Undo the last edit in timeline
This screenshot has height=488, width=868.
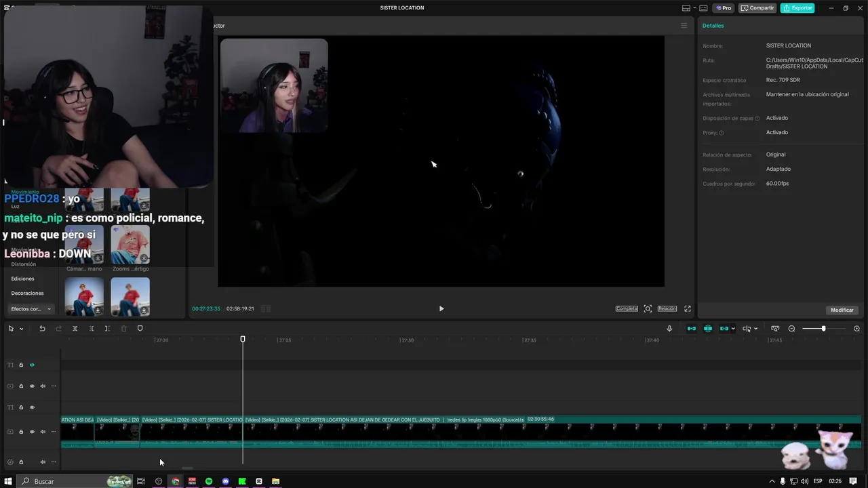pyautogui.click(x=42, y=329)
